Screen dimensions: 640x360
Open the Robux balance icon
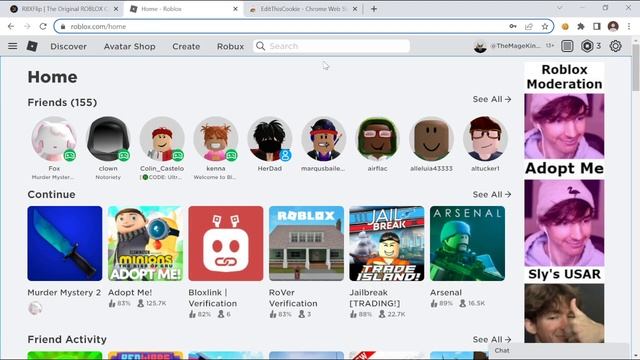coord(587,46)
